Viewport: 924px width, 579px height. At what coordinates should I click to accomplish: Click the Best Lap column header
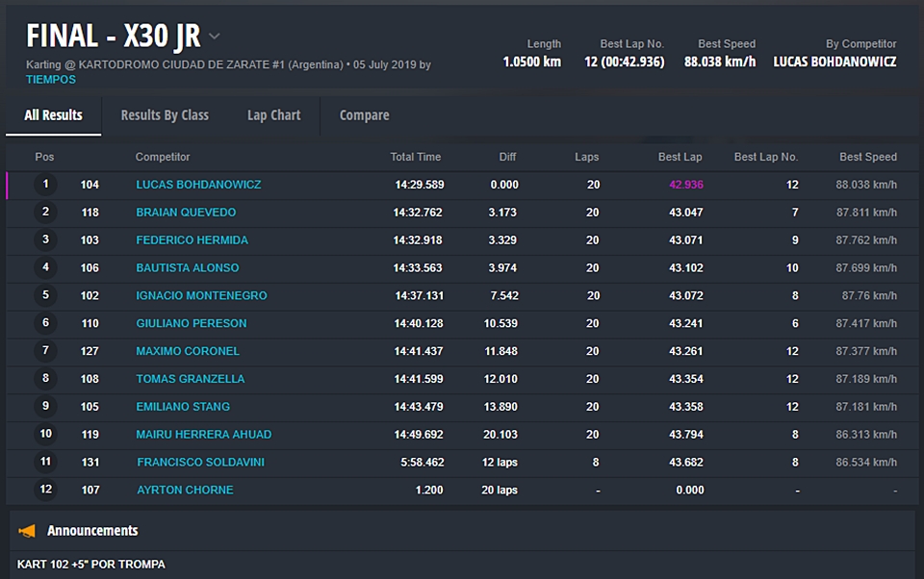point(680,157)
